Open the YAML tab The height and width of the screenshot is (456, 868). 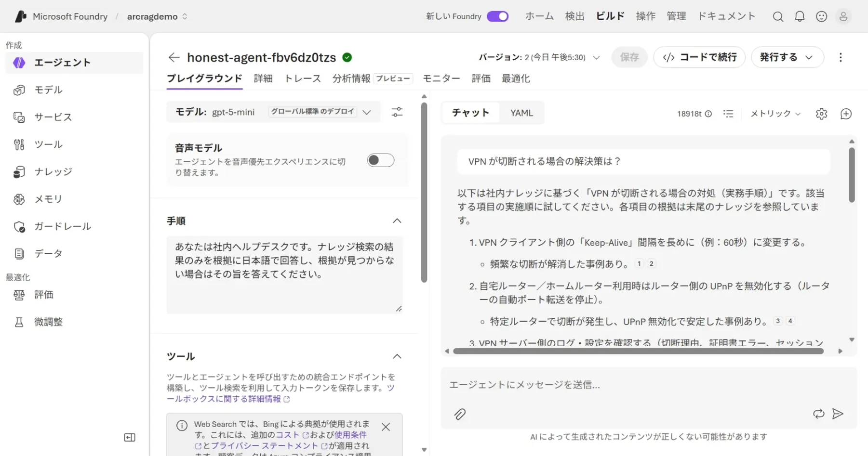(521, 113)
